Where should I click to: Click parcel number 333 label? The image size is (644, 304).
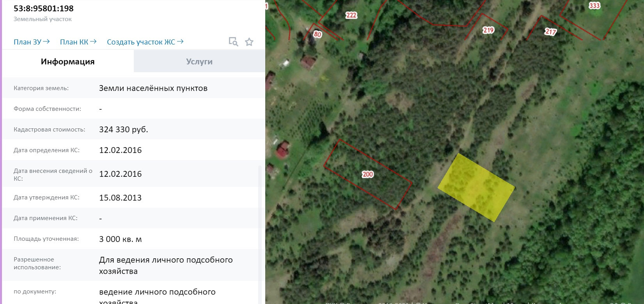pyautogui.click(x=594, y=5)
